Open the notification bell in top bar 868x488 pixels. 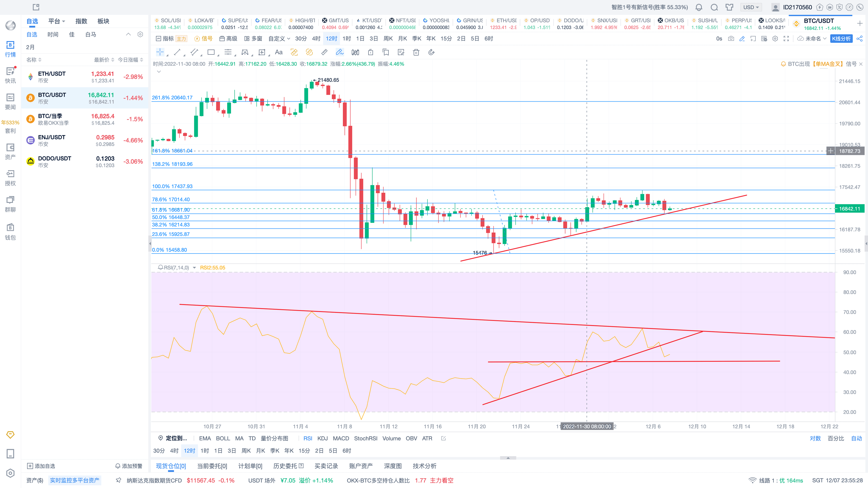click(x=699, y=7)
